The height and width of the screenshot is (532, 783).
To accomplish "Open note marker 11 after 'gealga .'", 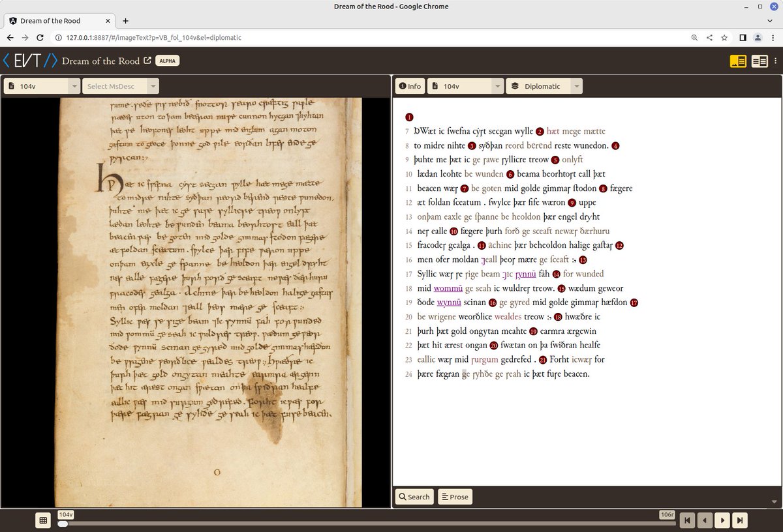I will point(482,246).
